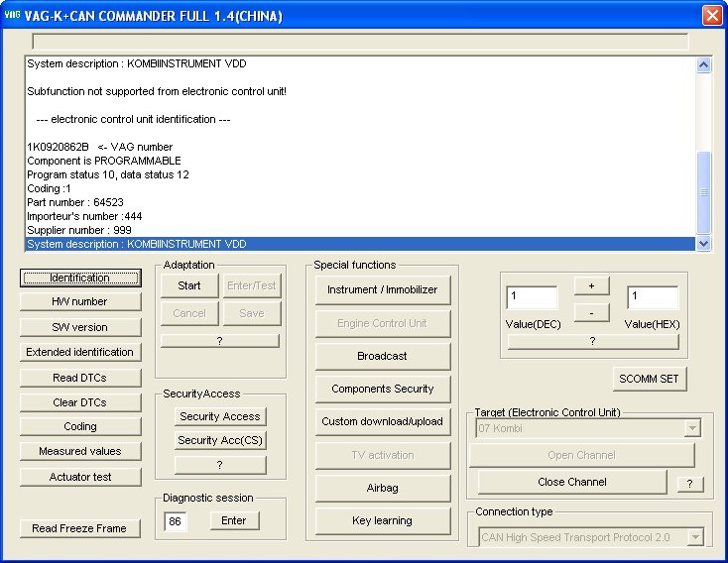Open Custom download/upload
Screen dimensions: 728x563
coord(383,422)
